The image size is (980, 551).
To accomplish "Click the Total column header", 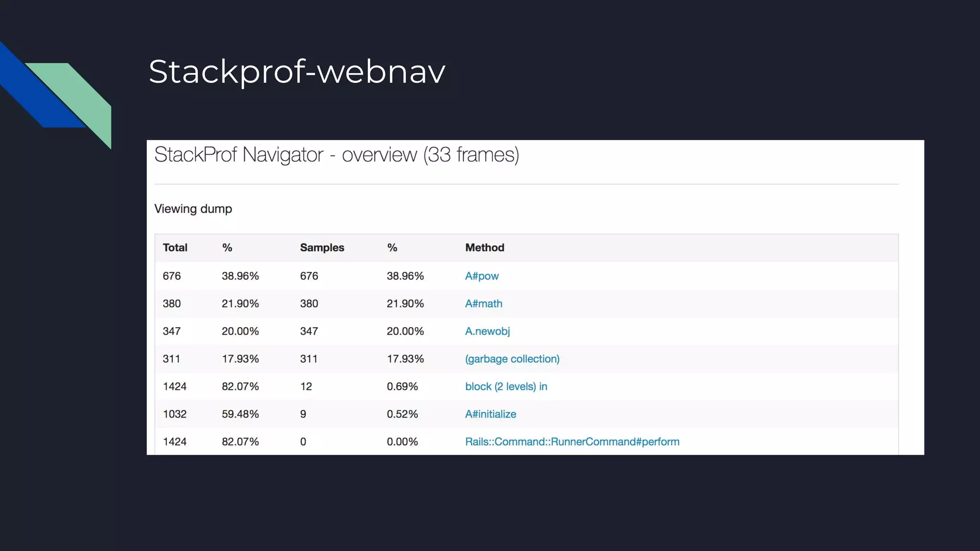I will click(x=175, y=248).
